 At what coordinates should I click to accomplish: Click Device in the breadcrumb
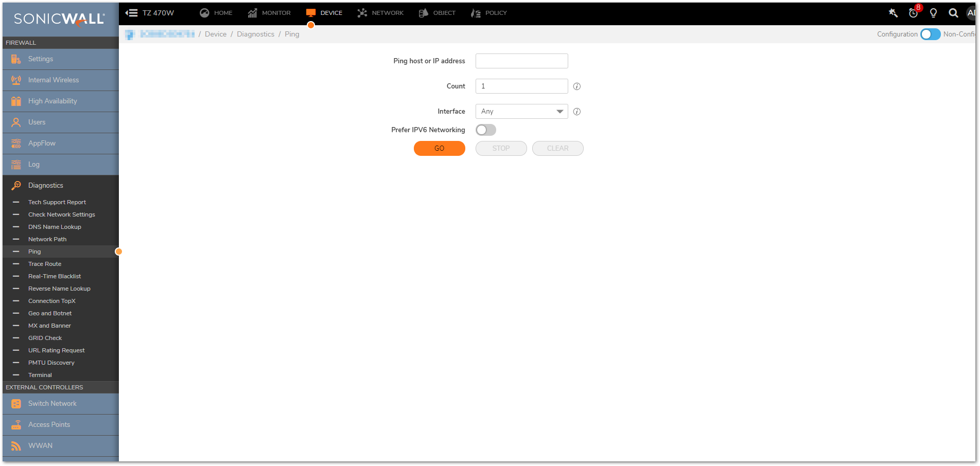tap(216, 34)
